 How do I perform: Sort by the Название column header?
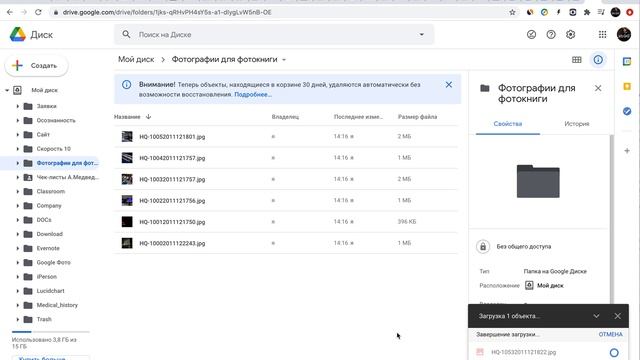pos(127,117)
